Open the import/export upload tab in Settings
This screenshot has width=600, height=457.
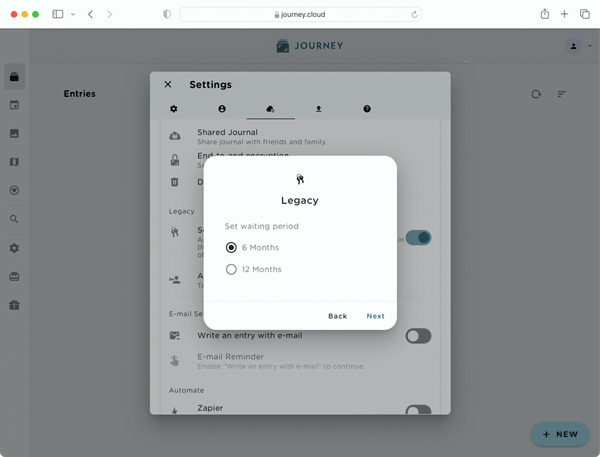point(318,109)
